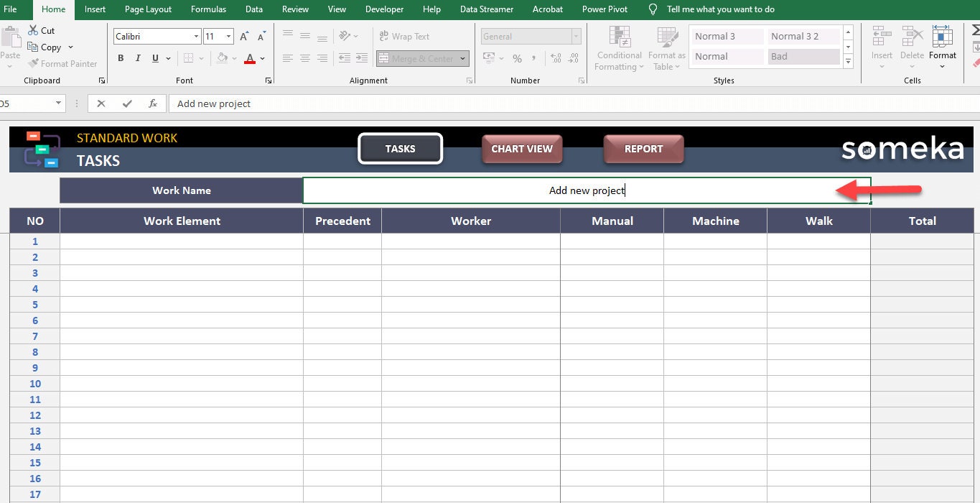Screen dimensions: 980x503
Task: Click the Comma Style icon
Action: [x=534, y=59]
